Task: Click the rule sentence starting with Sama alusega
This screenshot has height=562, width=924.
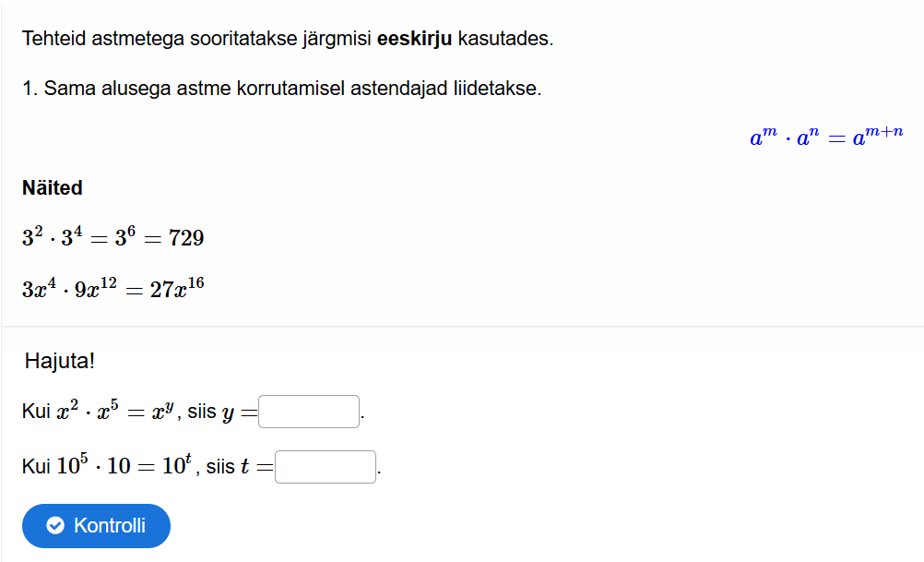Action: [x=281, y=89]
